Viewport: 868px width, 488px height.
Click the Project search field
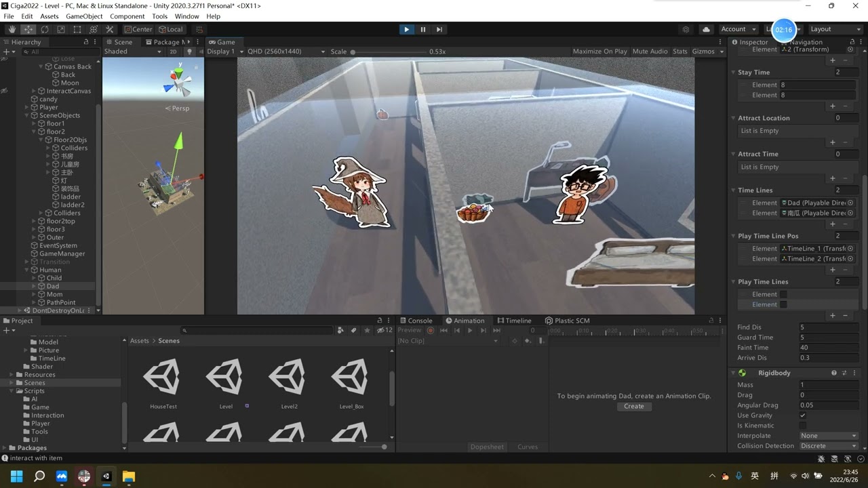coord(258,330)
